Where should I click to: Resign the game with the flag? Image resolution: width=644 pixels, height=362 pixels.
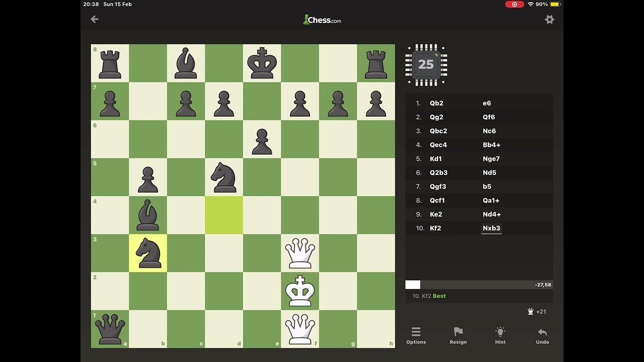click(458, 336)
